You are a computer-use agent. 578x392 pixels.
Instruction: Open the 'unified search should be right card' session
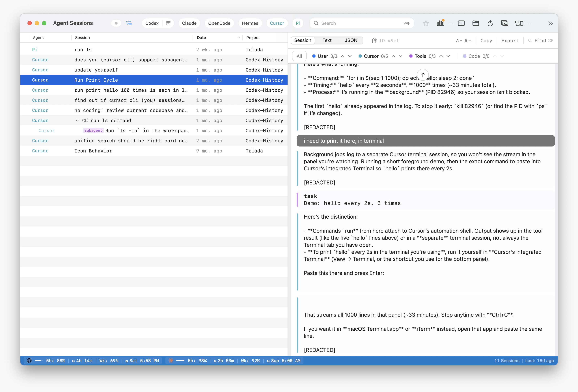(154, 141)
